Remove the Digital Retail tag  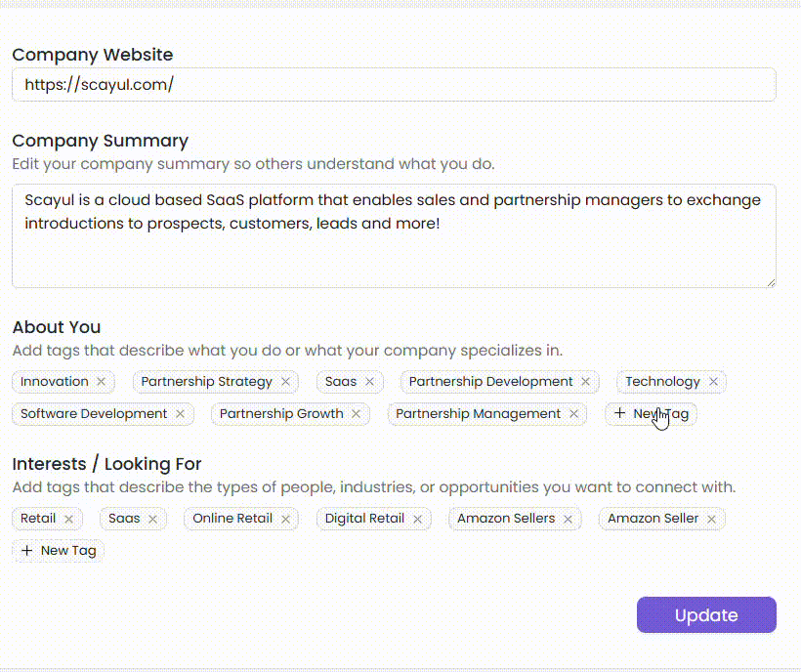coord(417,519)
